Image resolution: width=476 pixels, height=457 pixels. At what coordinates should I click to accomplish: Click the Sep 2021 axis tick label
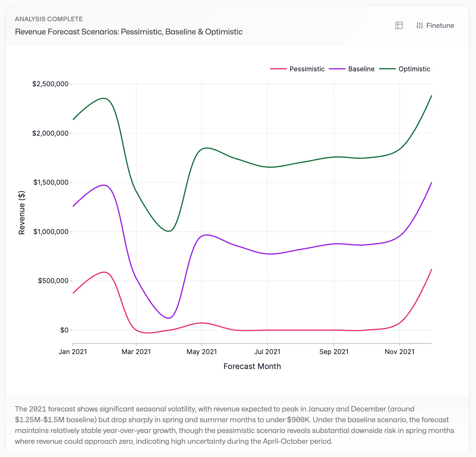[334, 352]
